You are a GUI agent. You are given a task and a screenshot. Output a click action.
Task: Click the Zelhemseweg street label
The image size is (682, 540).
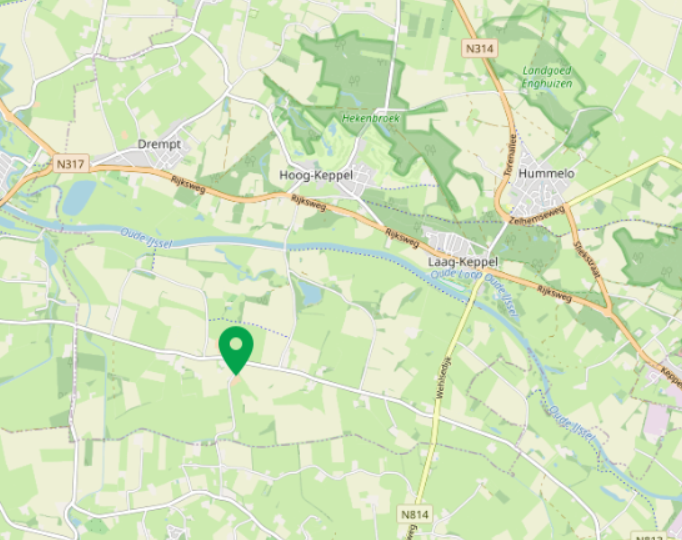(537, 216)
